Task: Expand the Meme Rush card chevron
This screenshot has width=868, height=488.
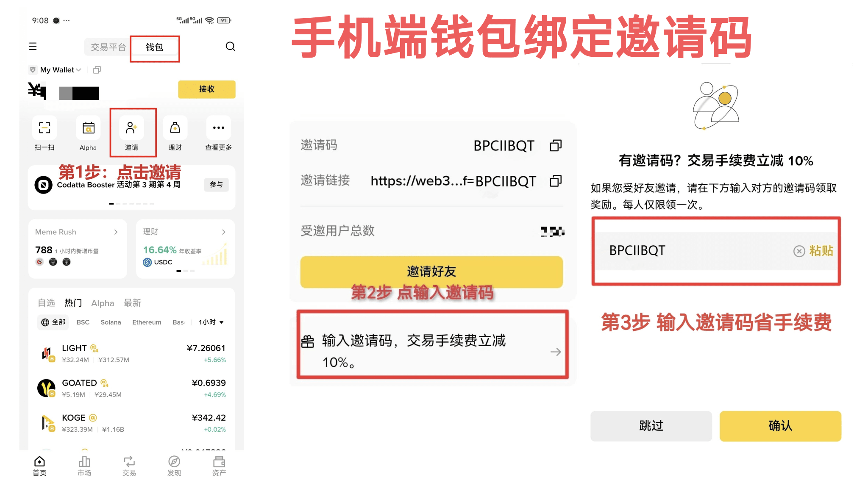Action: pos(116,232)
